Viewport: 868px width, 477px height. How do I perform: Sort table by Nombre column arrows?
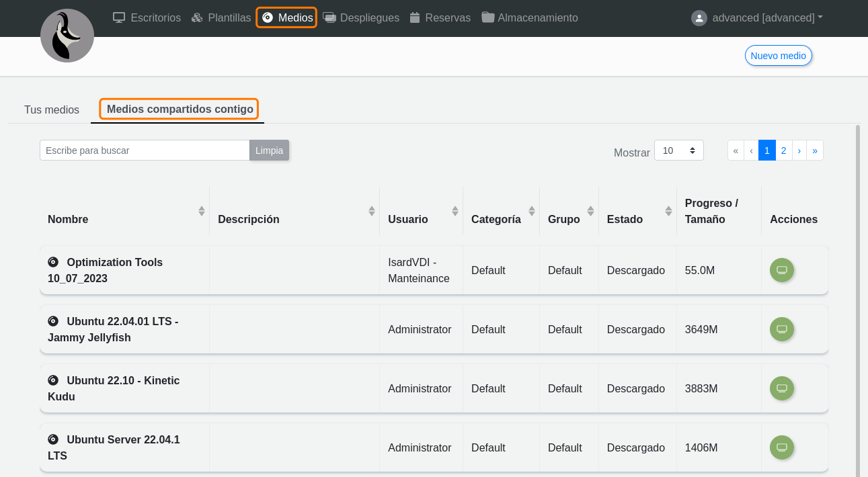tap(201, 211)
